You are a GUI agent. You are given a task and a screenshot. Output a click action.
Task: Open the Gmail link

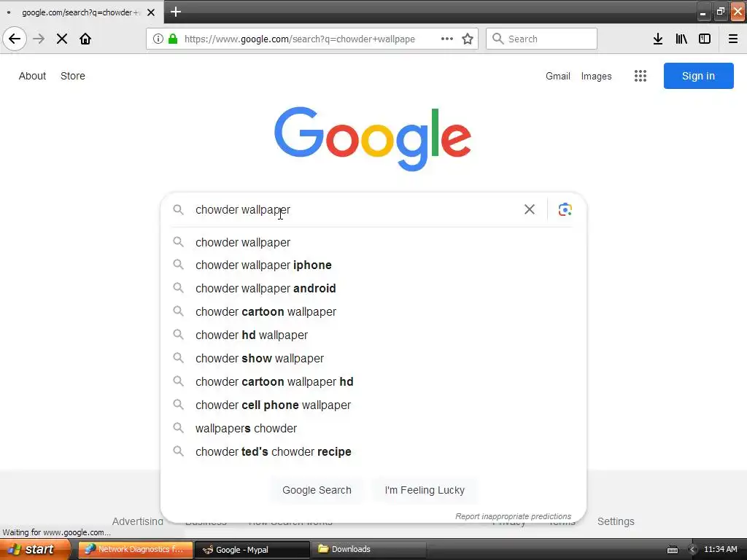coord(558,76)
